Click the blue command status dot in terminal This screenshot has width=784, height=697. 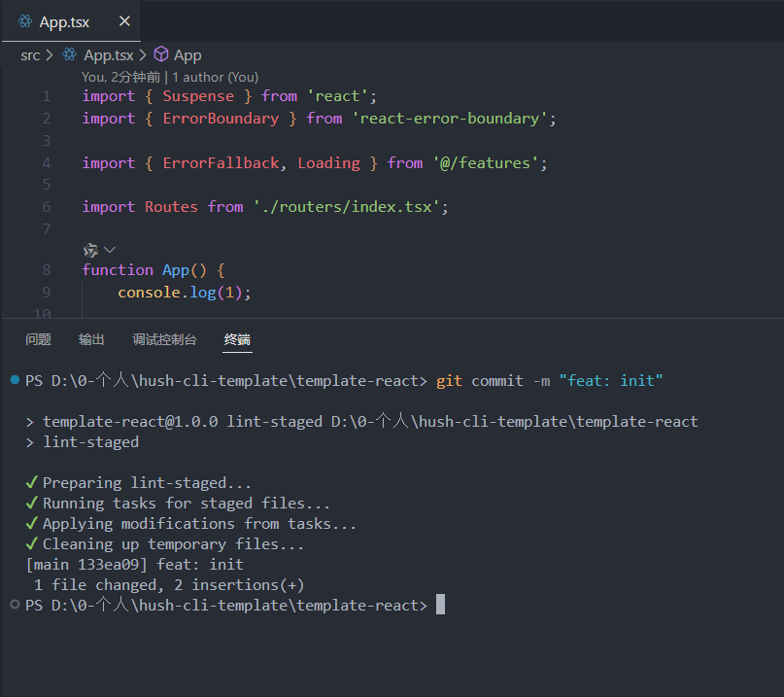click(15, 380)
